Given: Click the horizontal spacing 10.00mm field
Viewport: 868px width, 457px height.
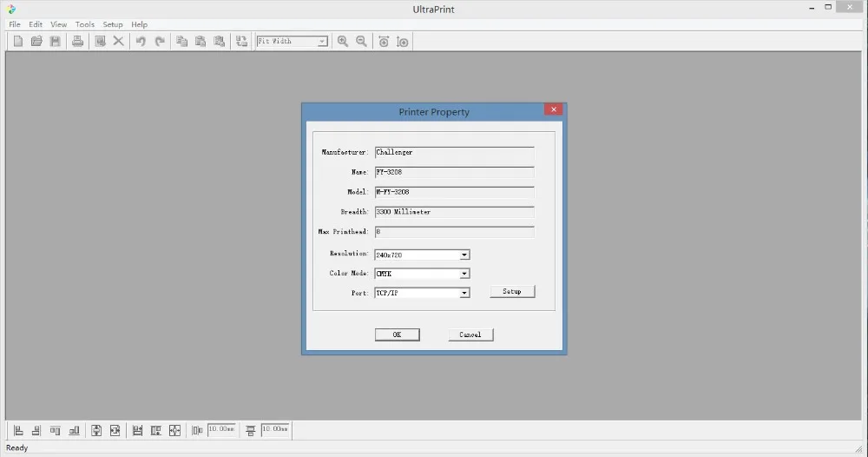Looking at the screenshot, I should (221, 430).
